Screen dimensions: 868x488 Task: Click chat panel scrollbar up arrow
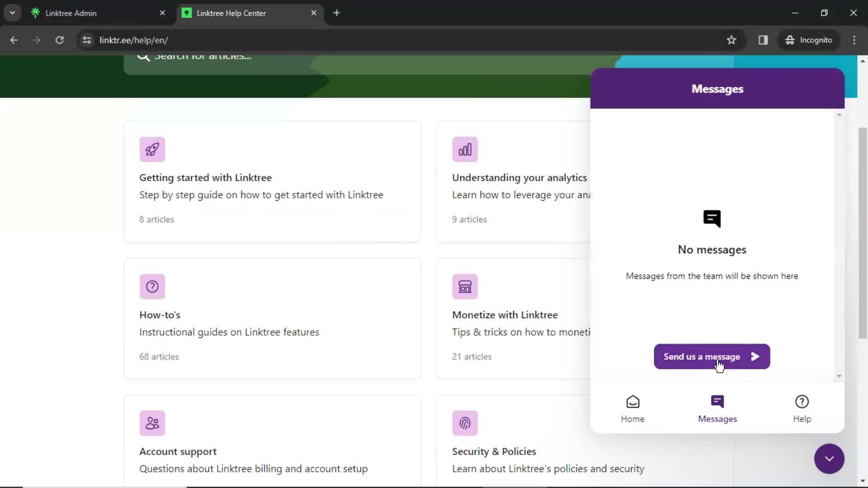coord(839,114)
